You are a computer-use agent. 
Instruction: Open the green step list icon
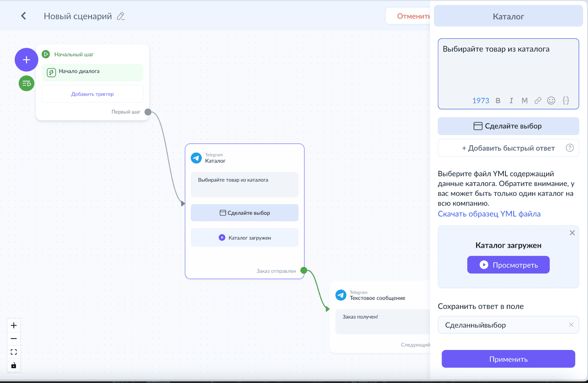[x=26, y=84]
